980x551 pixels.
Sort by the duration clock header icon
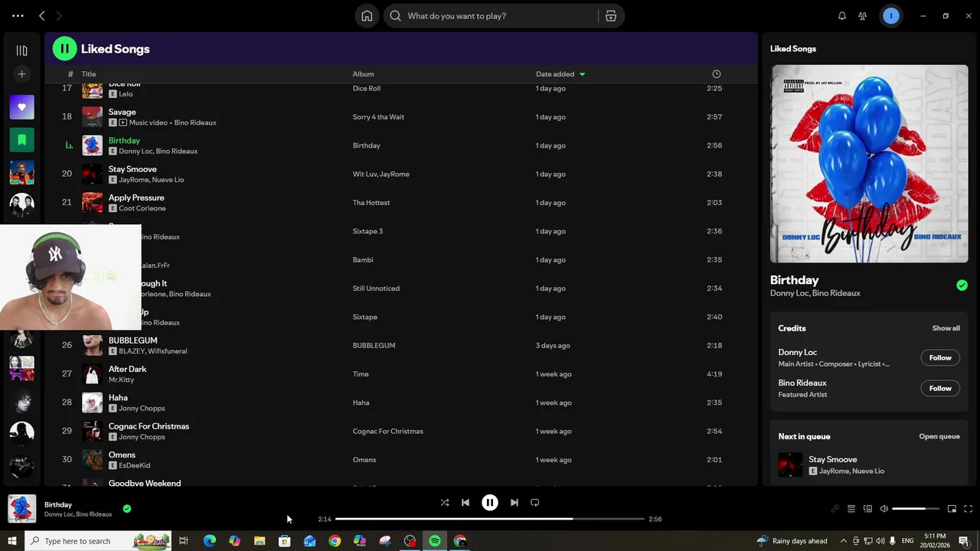click(717, 74)
